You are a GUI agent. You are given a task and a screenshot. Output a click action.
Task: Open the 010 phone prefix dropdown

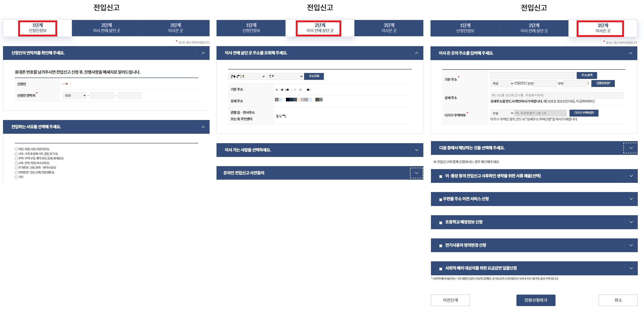coord(74,95)
